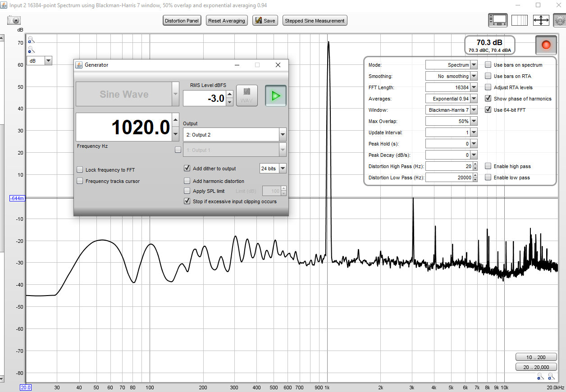Open the Window Blackman-Harris 7 dropdown
The width and height of the screenshot is (566, 392).
coord(474,110)
